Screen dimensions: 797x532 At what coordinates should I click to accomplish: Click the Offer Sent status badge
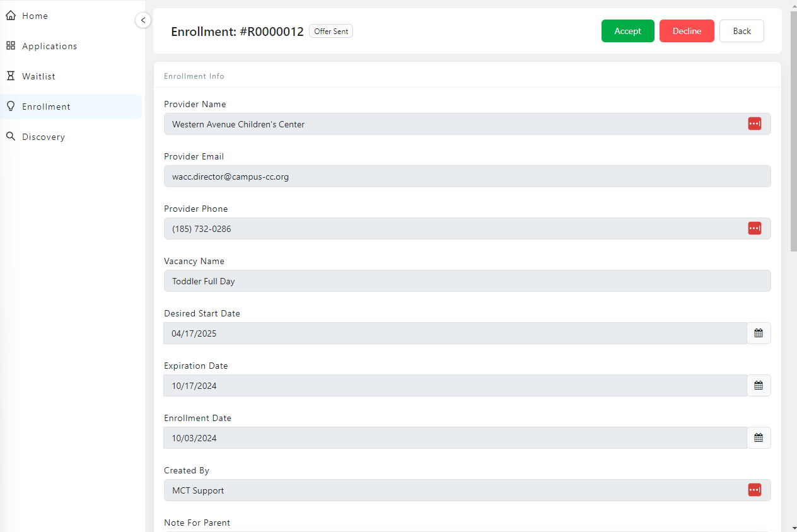(x=331, y=32)
